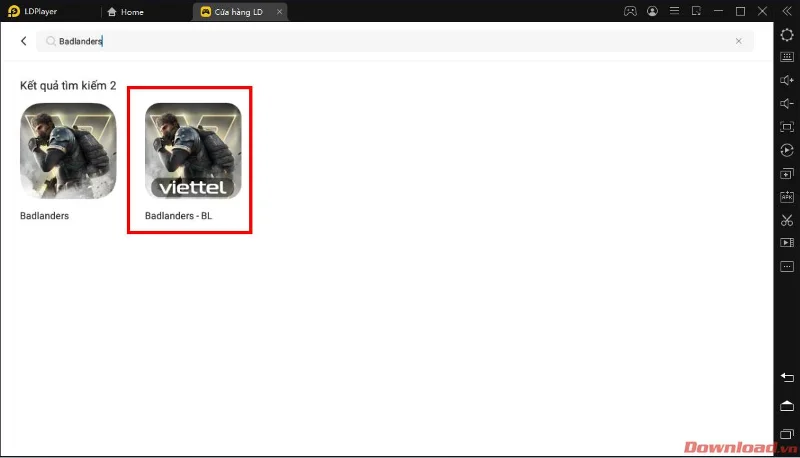Increase volume using sidebar speaker icon
The height and width of the screenshot is (458, 800).
(787, 80)
